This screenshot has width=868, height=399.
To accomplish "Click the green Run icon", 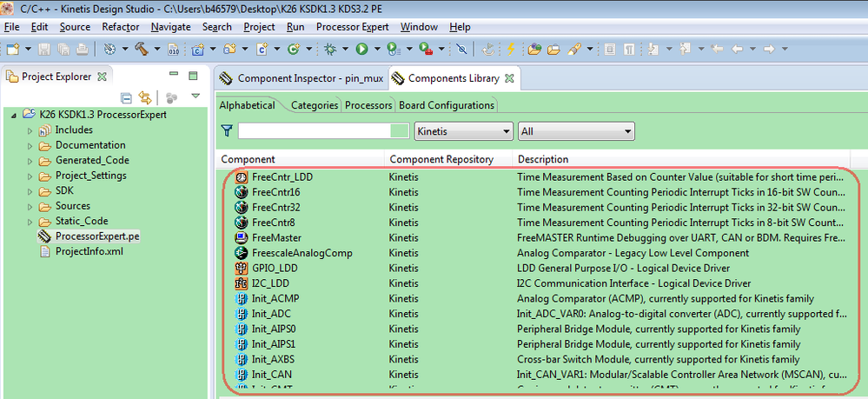I will 361,50.
